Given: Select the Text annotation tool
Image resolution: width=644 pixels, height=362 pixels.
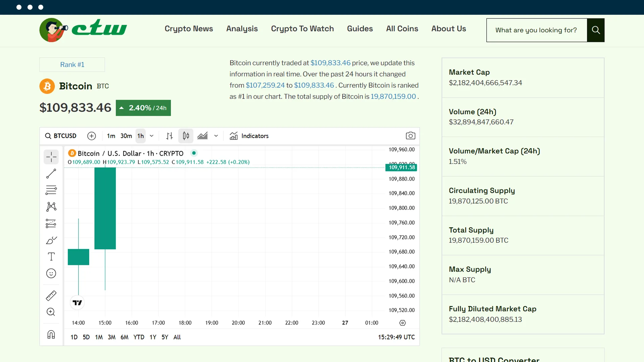Looking at the screenshot, I should click(x=51, y=257).
